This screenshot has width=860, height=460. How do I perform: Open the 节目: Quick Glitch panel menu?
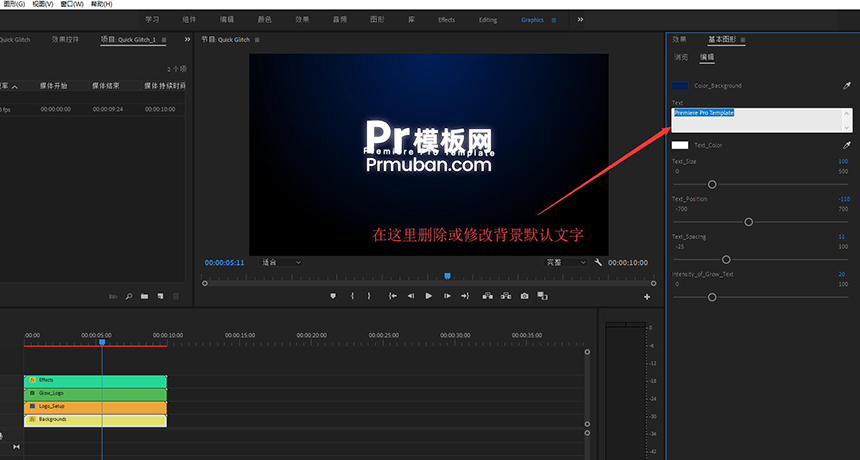pos(257,40)
